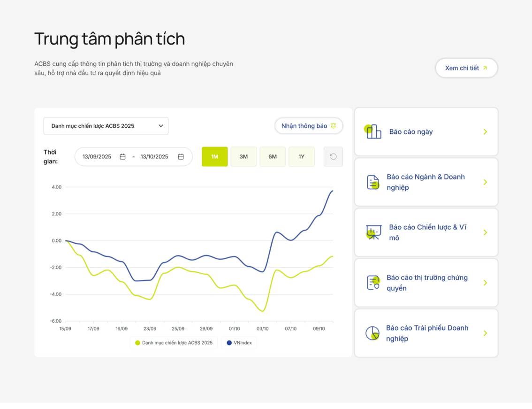Open the Danh mục chiến lược ACBS 2025 dropdown

pyautogui.click(x=106, y=126)
